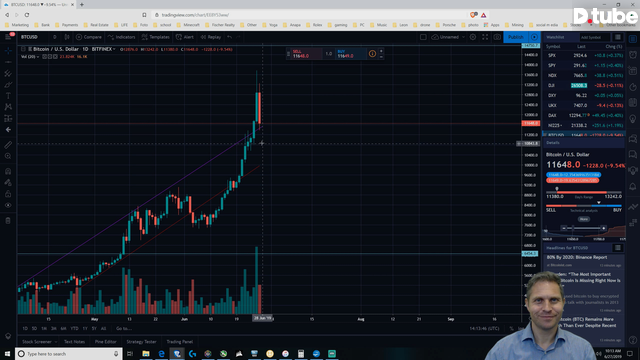
Task: Open the Indicators menu
Action: coord(121,37)
